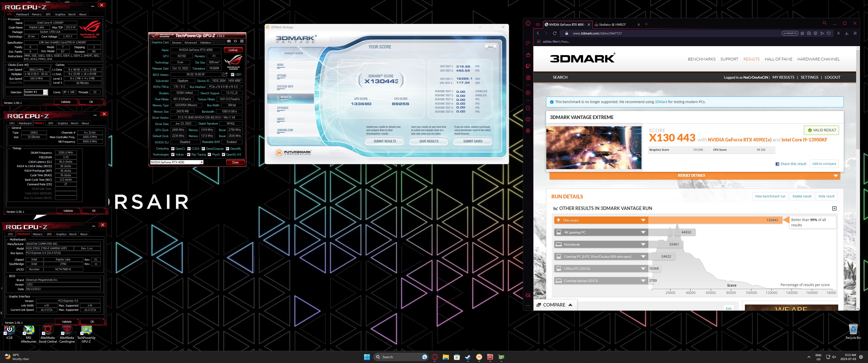Collapse the Other Results section corner icon
This screenshot has height=363, width=868.
click(834, 208)
